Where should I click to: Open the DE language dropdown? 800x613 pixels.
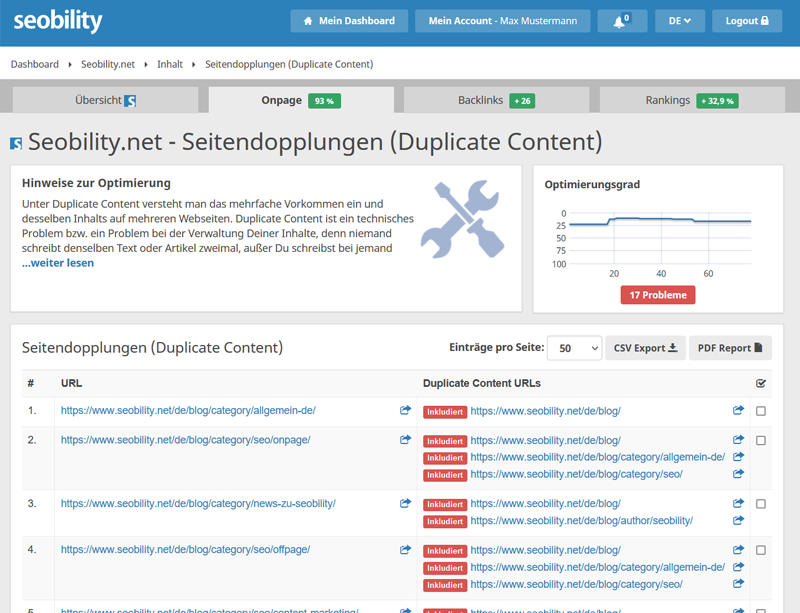click(x=680, y=21)
